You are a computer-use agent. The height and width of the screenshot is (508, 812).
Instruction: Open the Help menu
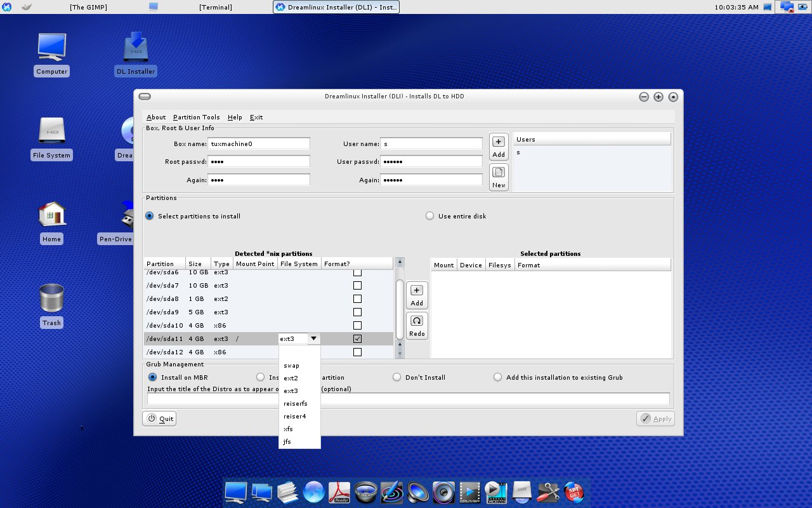(235, 117)
